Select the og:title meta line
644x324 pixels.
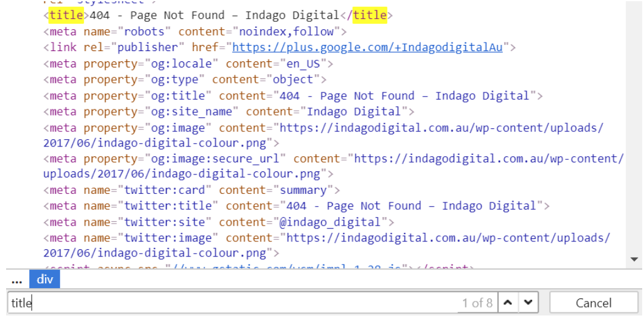pyautogui.click(x=293, y=95)
